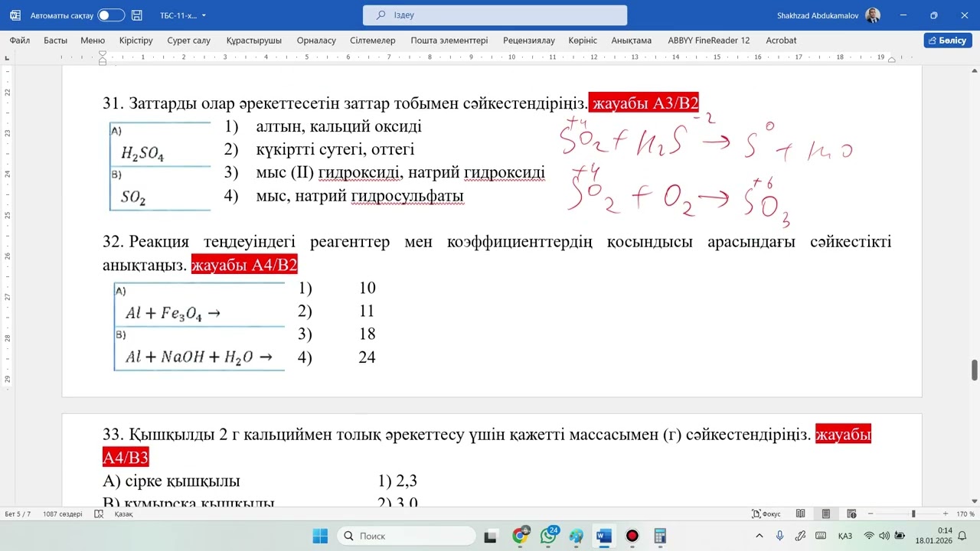Switch to Read Mode view icon
Viewport: 980px width, 551px height.
click(x=800, y=514)
